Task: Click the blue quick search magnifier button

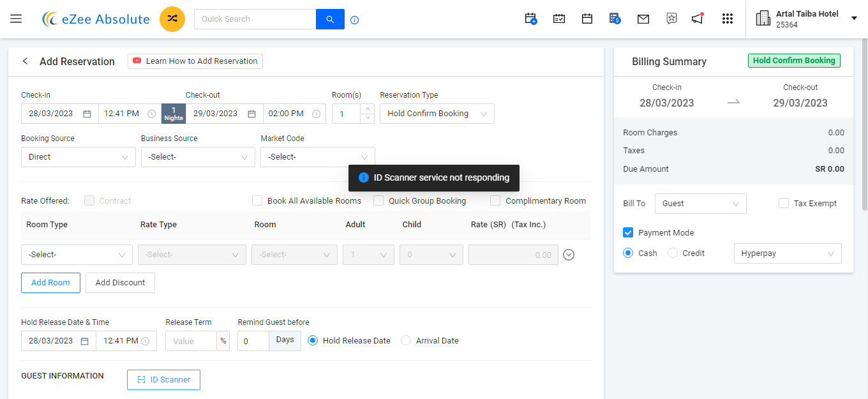Action: (330, 19)
